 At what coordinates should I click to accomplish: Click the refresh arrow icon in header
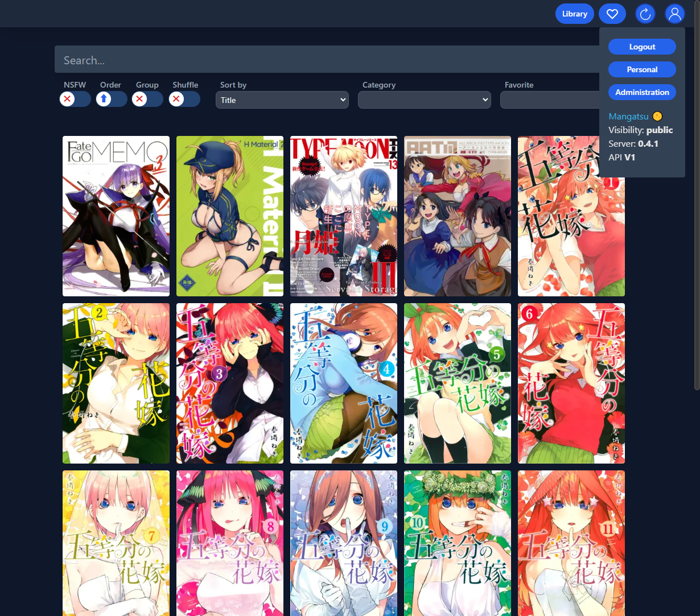click(x=645, y=14)
